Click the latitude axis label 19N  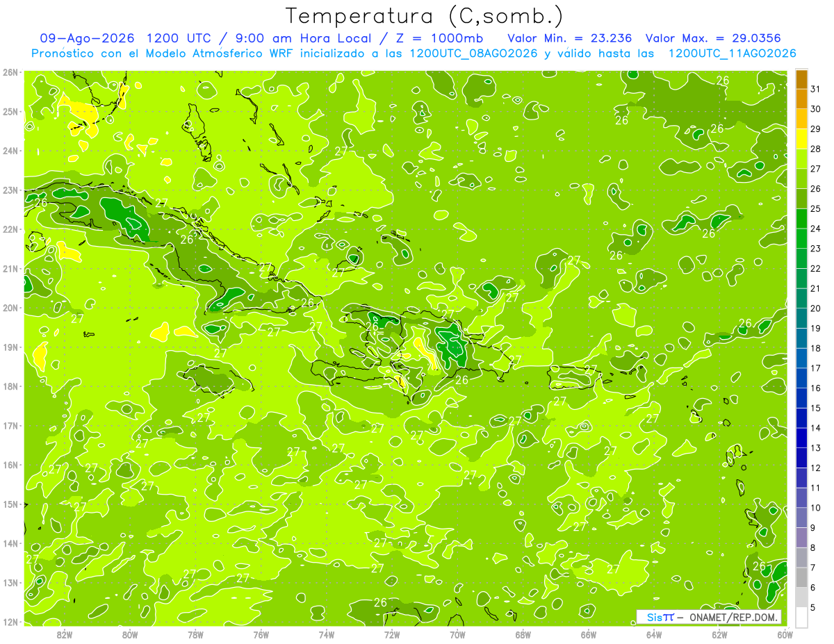pyautogui.click(x=10, y=347)
